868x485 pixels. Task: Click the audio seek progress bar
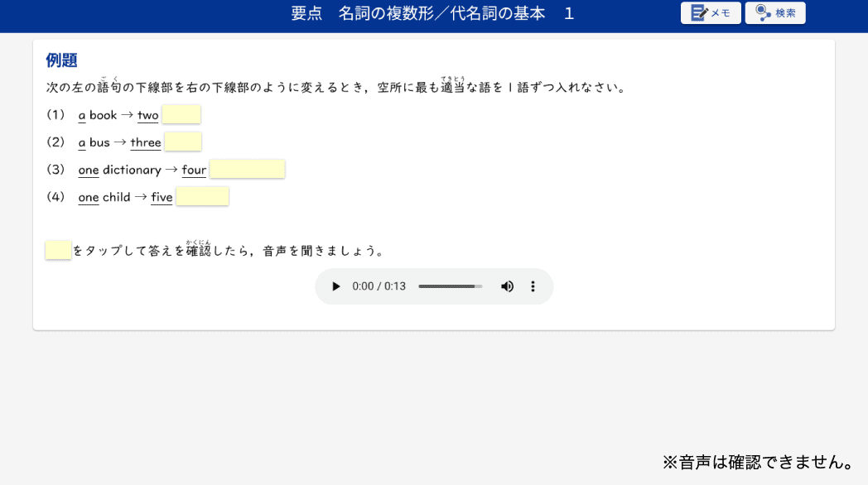pos(450,286)
